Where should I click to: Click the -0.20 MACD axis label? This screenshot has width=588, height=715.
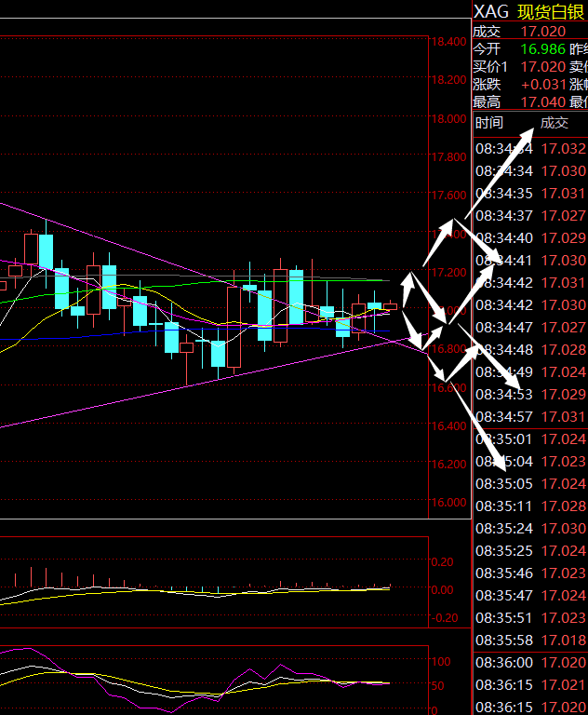(445, 618)
